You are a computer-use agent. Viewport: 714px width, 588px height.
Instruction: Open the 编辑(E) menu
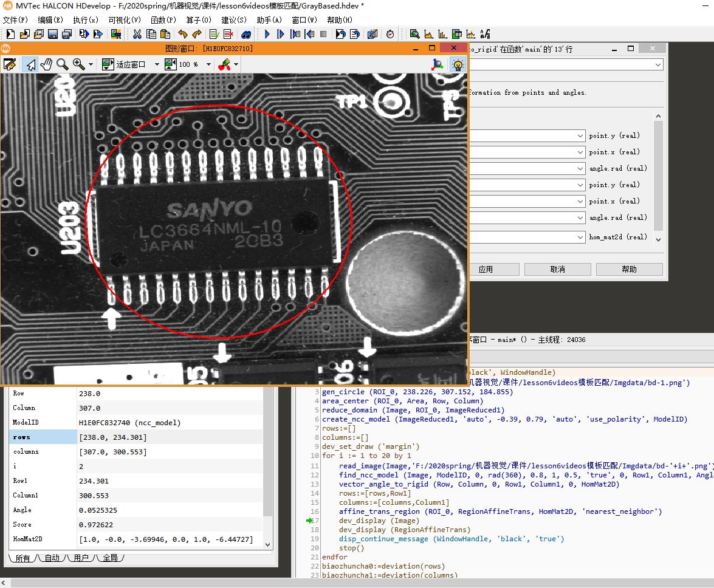coord(50,20)
